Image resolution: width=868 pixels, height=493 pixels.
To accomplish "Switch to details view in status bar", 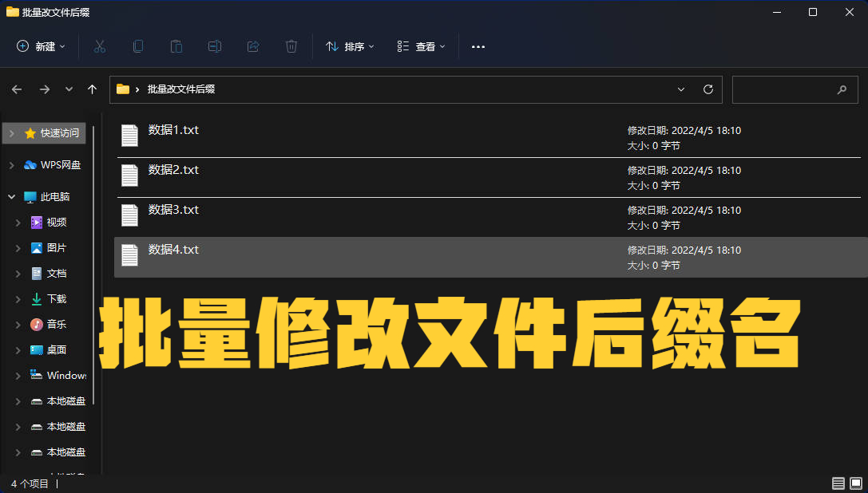I will [x=838, y=483].
